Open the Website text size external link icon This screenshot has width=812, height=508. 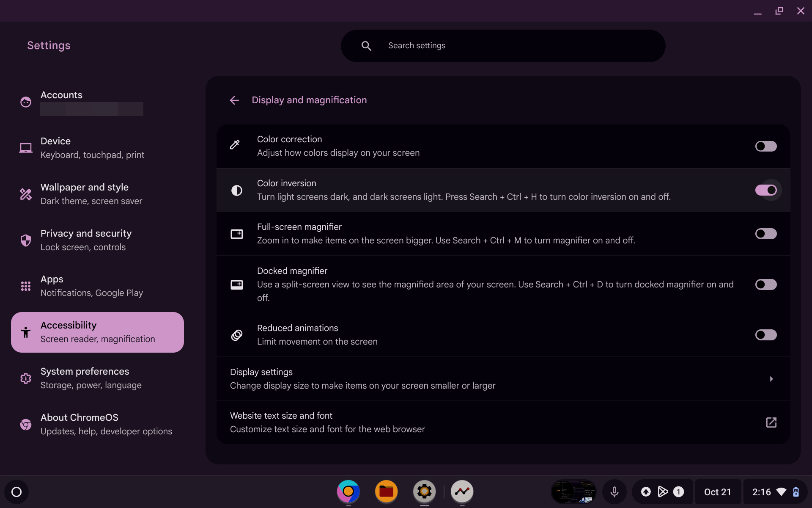click(x=771, y=422)
